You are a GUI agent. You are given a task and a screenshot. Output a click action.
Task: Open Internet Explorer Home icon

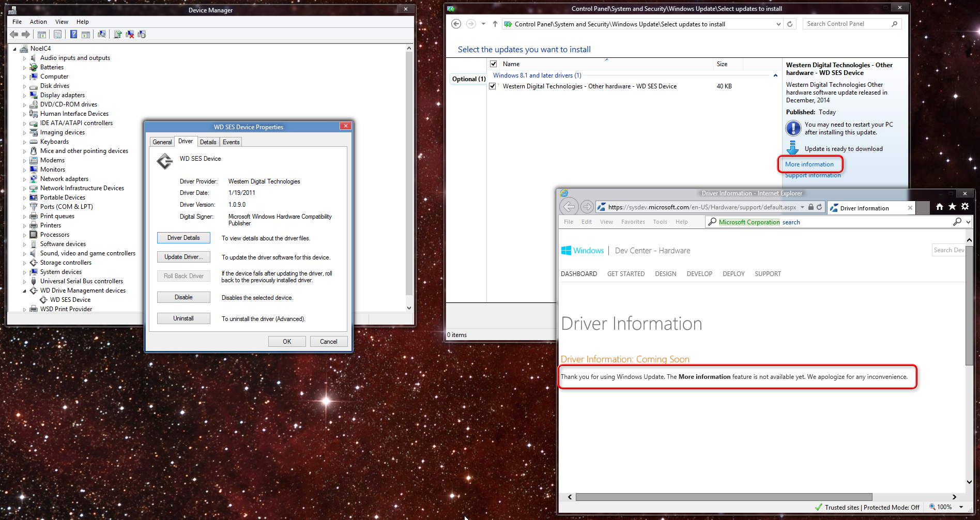click(x=940, y=207)
